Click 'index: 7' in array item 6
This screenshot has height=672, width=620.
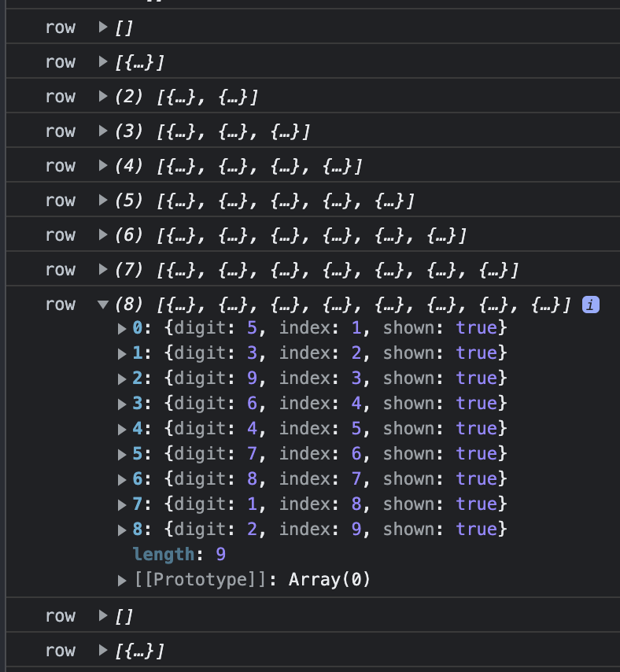click(x=320, y=478)
